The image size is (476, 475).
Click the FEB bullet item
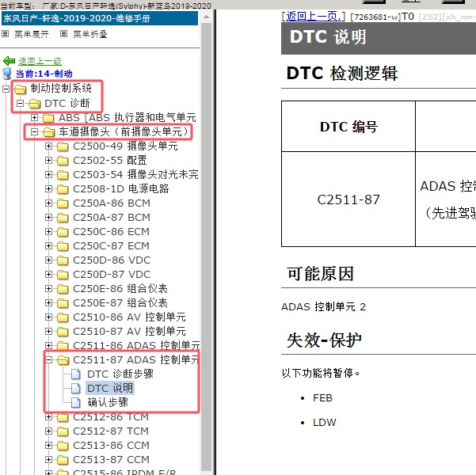(x=322, y=398)
